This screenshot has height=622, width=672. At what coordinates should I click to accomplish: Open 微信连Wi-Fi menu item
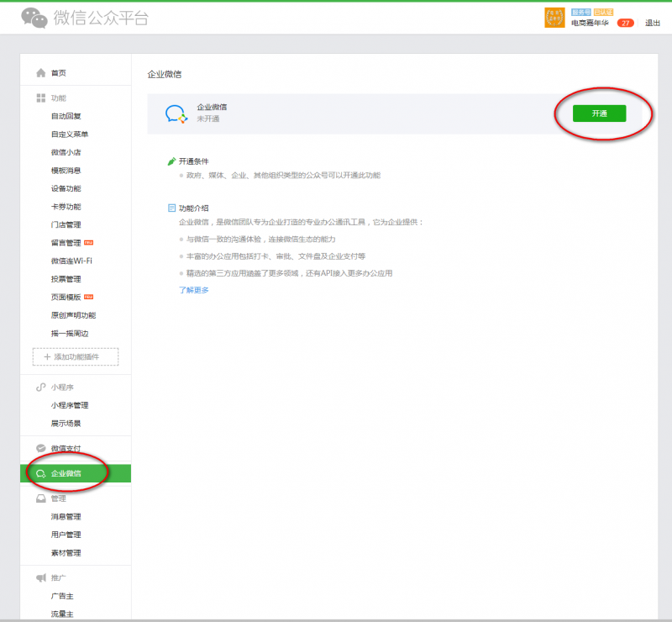tap(71, 261)
